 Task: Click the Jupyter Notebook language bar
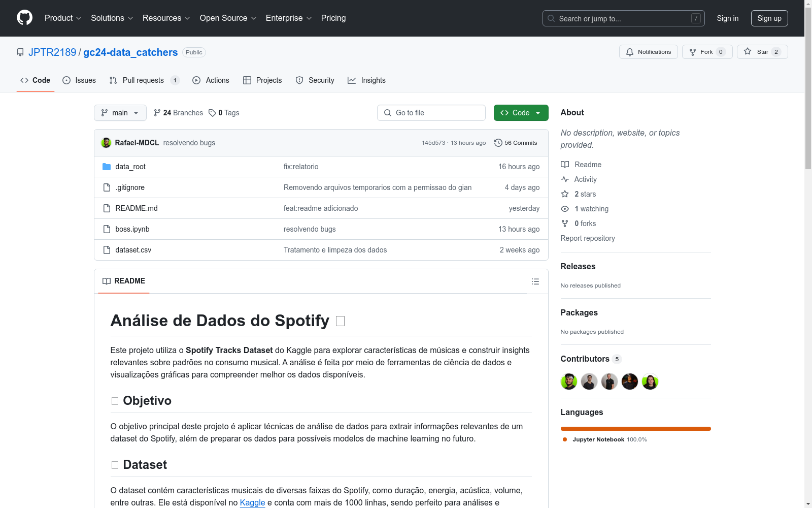(636, 429)
